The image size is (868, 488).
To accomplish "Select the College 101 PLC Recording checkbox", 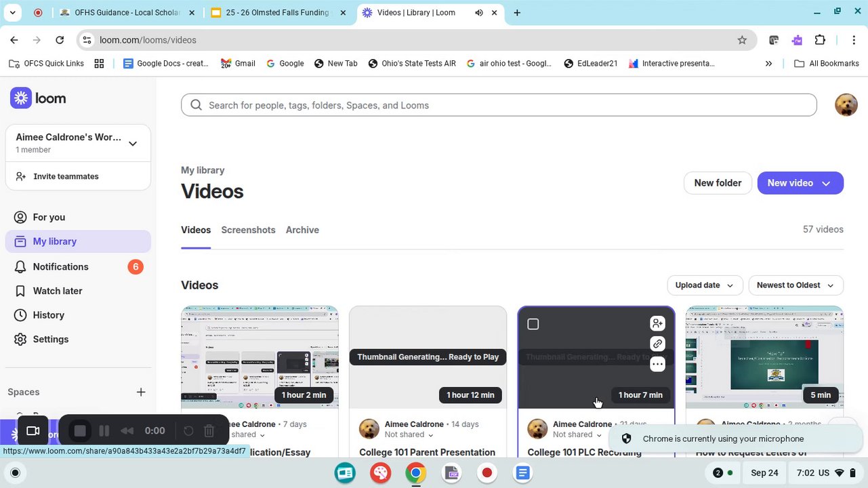I will pos(533,324).
